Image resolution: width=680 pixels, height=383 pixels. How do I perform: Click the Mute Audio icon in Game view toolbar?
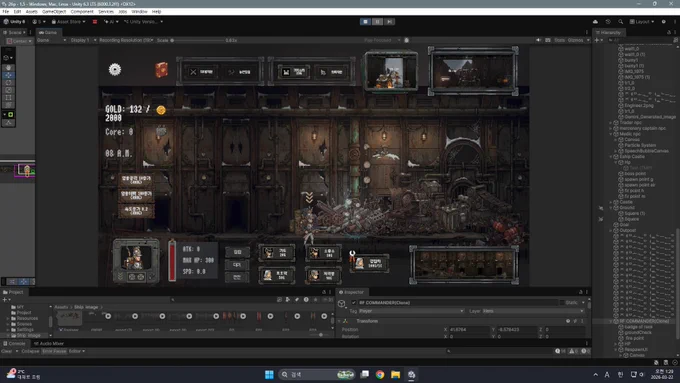[x=538, y=40]
